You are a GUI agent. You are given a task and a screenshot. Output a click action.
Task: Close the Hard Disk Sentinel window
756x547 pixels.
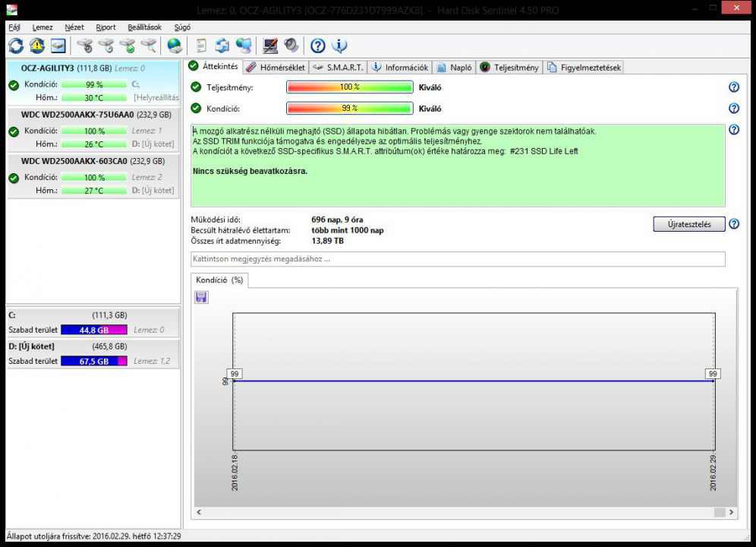[x=736, y=8]
